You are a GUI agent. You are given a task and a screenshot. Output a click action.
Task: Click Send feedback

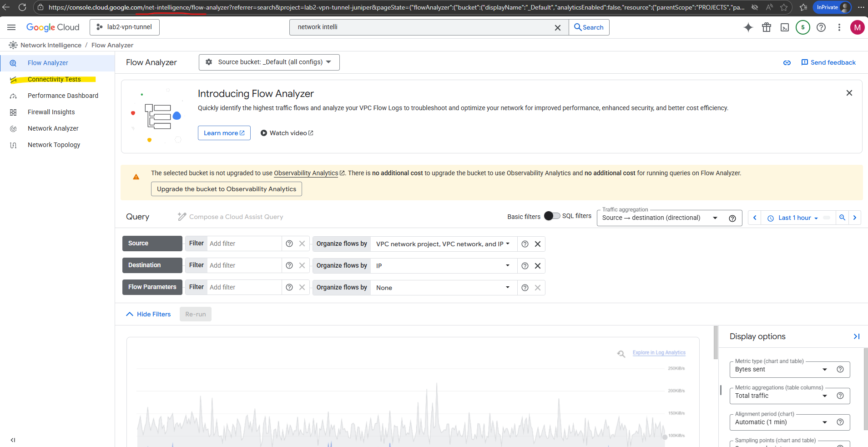[828, 62]
